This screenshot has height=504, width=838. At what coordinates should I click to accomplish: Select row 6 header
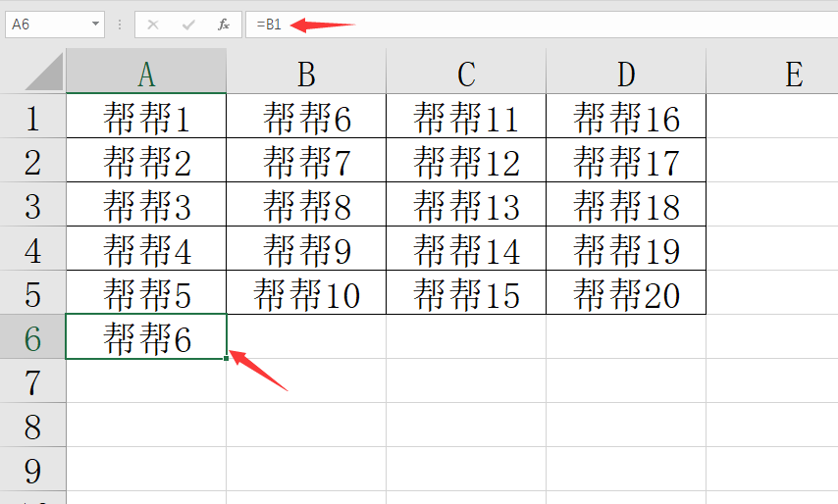pyautogui.click(x=32, y=337)
